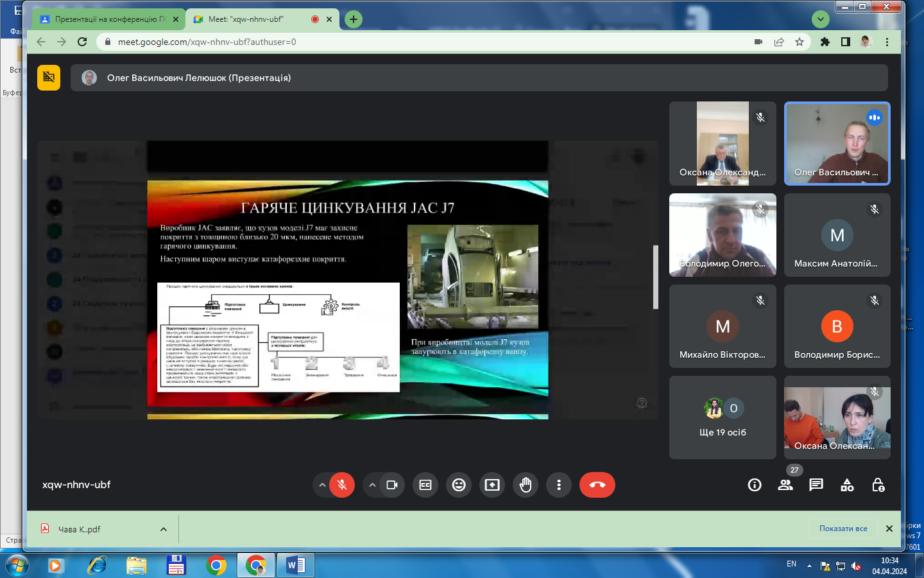
Task: Click the Олег Васильович video thumbnail
Action: click(x=837, y=143)
